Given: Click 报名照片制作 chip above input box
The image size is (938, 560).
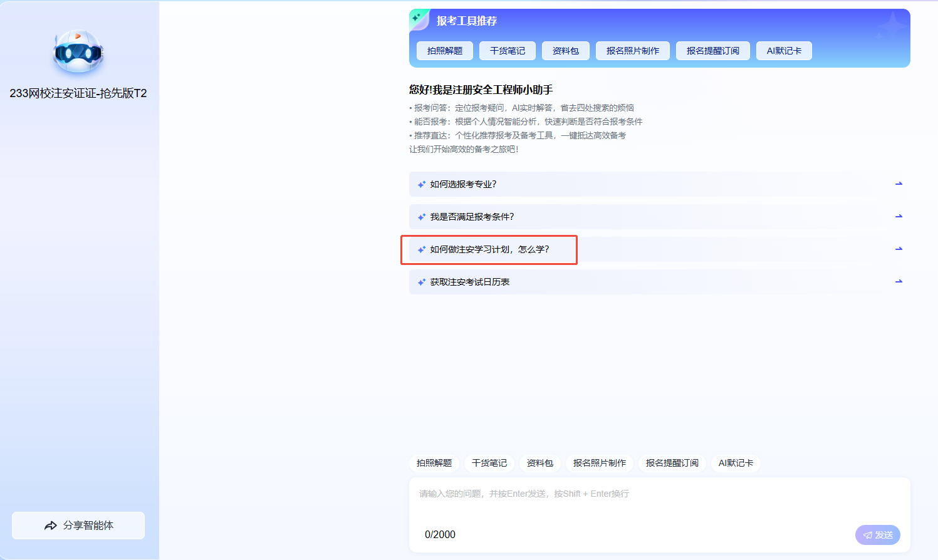Looking at the screenshot, I should point(600,463).
